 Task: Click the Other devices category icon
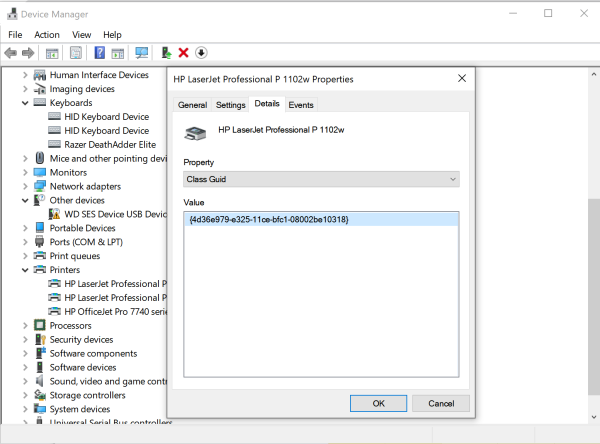40,200
